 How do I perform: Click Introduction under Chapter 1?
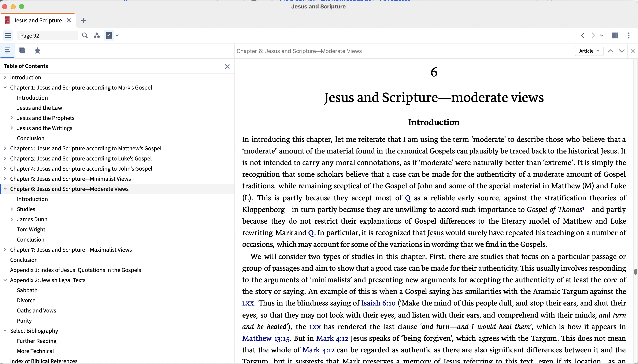(32, 98)
